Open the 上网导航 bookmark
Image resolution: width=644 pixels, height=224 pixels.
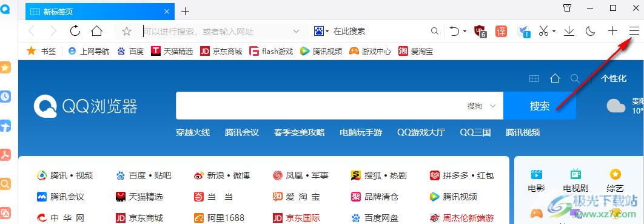tap(89, 52)
